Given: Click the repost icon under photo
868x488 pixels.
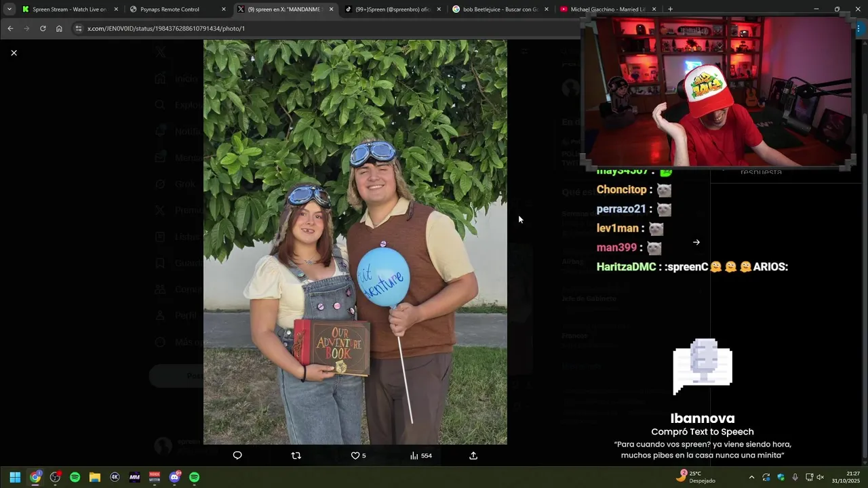Looking at the screenshot, I should pos(296,455).
